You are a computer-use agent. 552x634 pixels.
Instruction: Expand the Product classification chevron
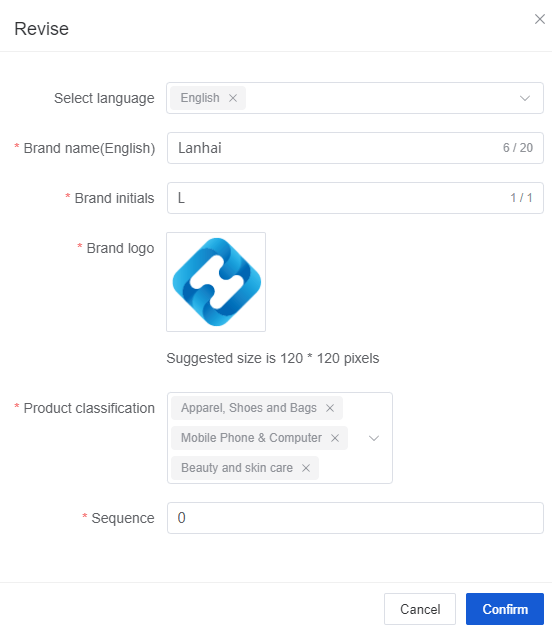374,438
